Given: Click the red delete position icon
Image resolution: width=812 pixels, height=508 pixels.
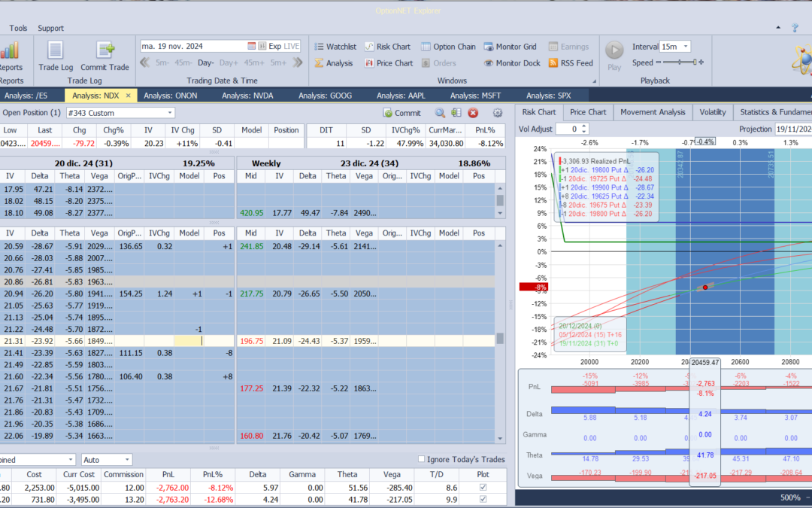Looking at the screenshot, I should [473, 113].
